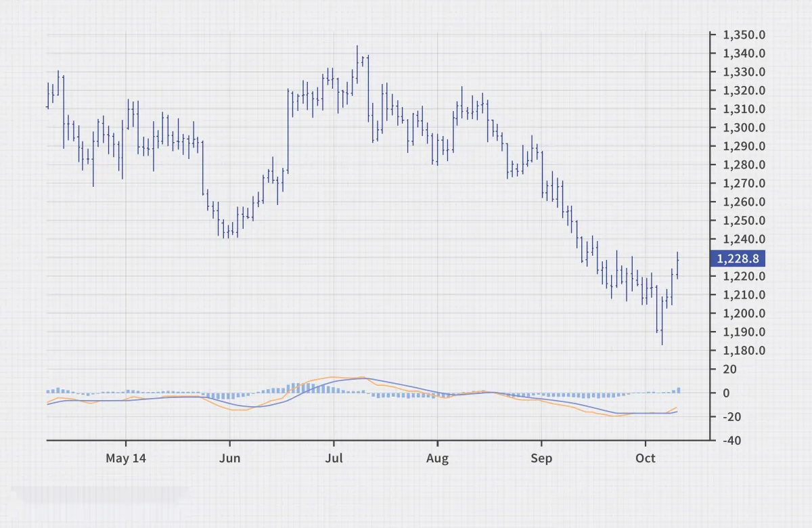This screenshot has width=812, height=528.
Task: Click the 1,320.0 price axis label
Action: pyautogui.click(x=744, y=91)
